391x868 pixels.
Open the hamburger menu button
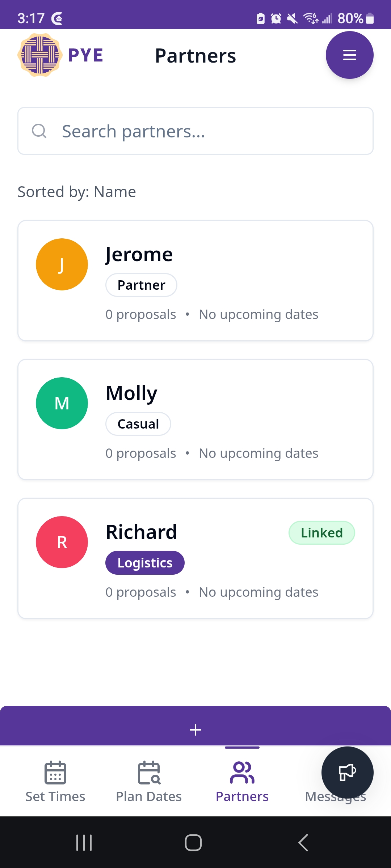349,55
